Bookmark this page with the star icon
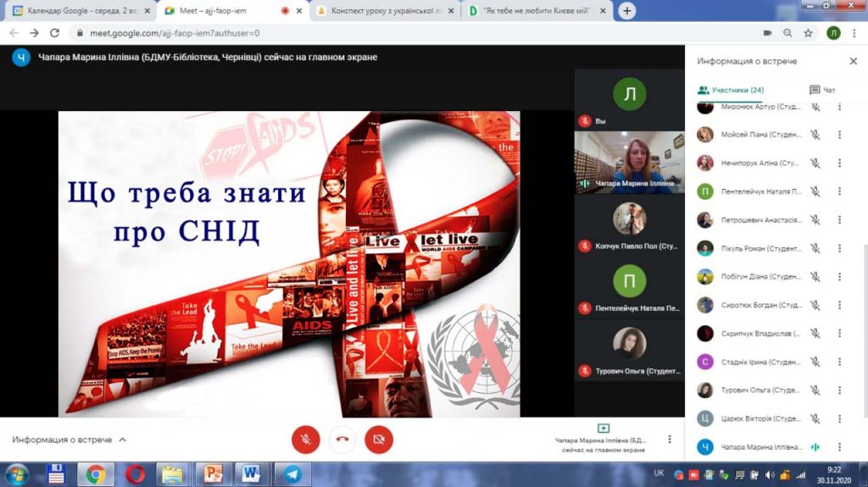The image size is (868, 487). (809, 33)
